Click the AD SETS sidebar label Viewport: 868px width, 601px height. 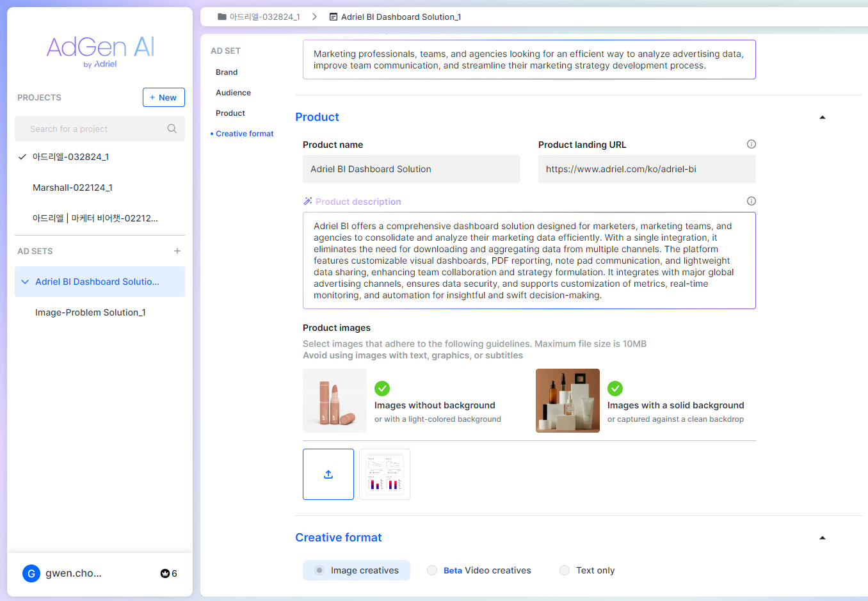tap(35, 251)
